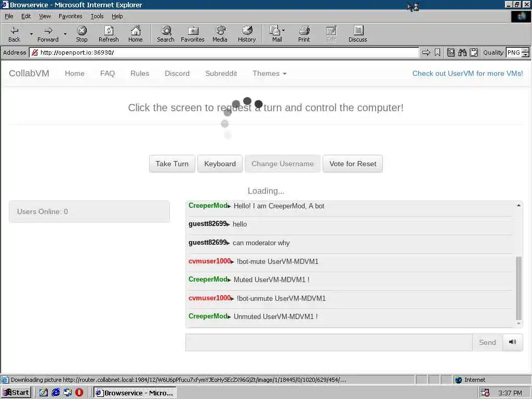Click the Internet zone status bar entry
The image size is (532, 399).
(x=470, y=380)
